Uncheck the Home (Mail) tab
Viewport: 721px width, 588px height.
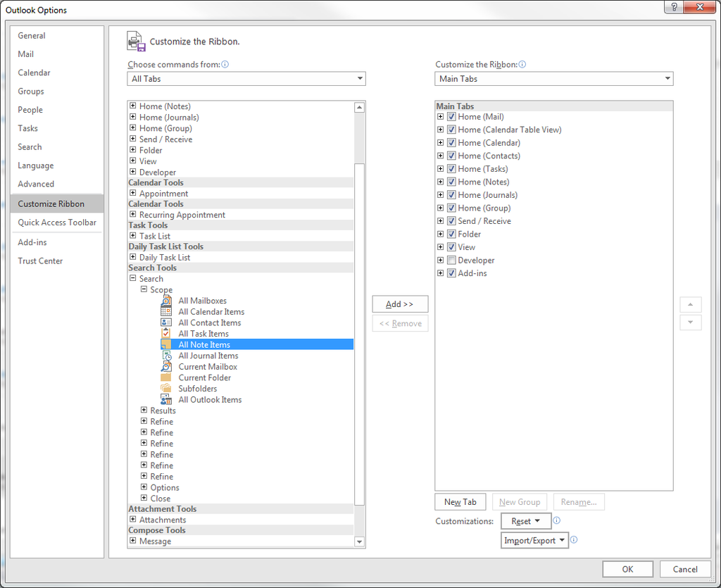451,116
